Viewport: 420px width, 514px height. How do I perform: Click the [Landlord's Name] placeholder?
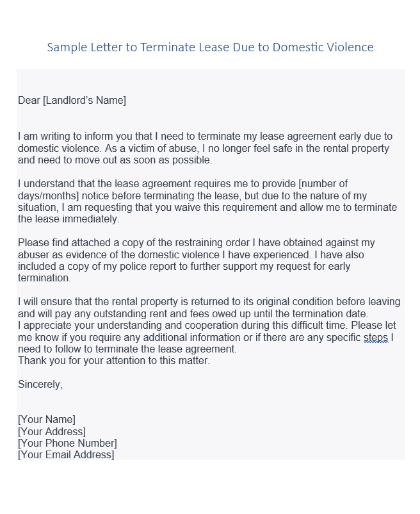(x=85, y=101)
